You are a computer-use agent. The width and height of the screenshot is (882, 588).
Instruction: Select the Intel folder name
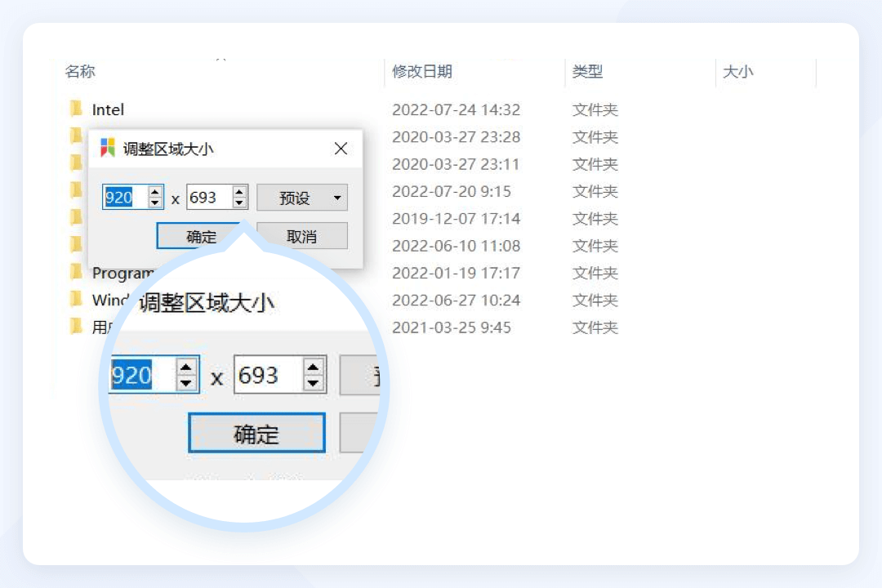tap(108, 109)
